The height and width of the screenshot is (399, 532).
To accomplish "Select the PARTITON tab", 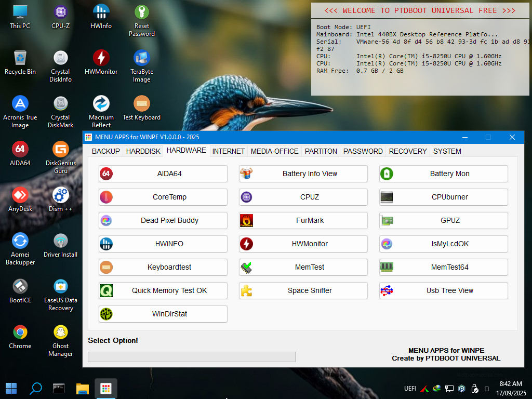I will pos(321,151).
